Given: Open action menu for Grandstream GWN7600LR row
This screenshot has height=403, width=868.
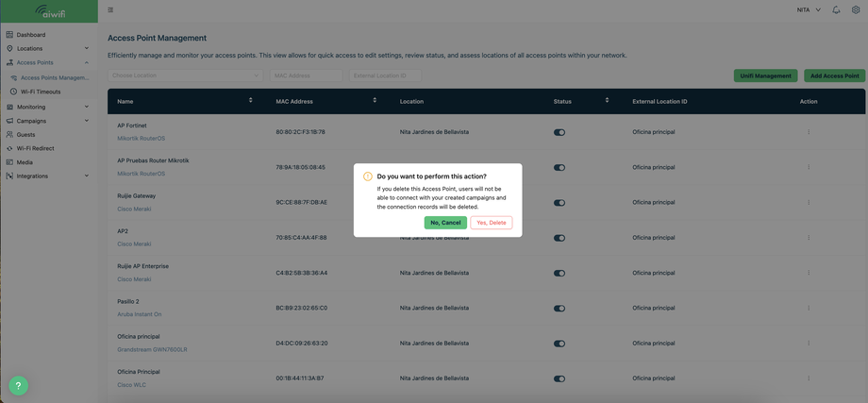Looking at the screenshot, I should point(809,344).
